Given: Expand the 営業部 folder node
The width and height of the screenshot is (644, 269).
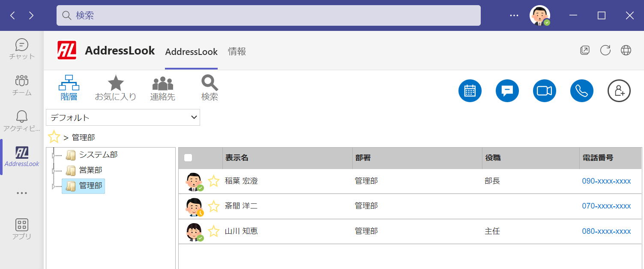Looking at the screenshot, I should coord(54,170).
